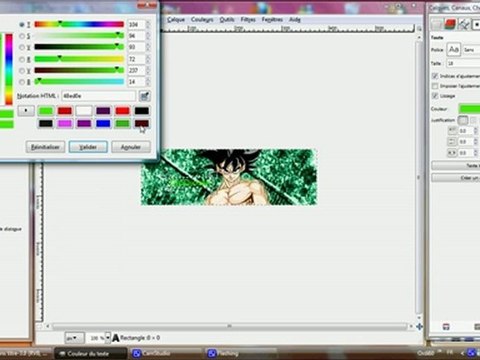
Task: Click the Valider button
Action: click(x=88, y=147)
